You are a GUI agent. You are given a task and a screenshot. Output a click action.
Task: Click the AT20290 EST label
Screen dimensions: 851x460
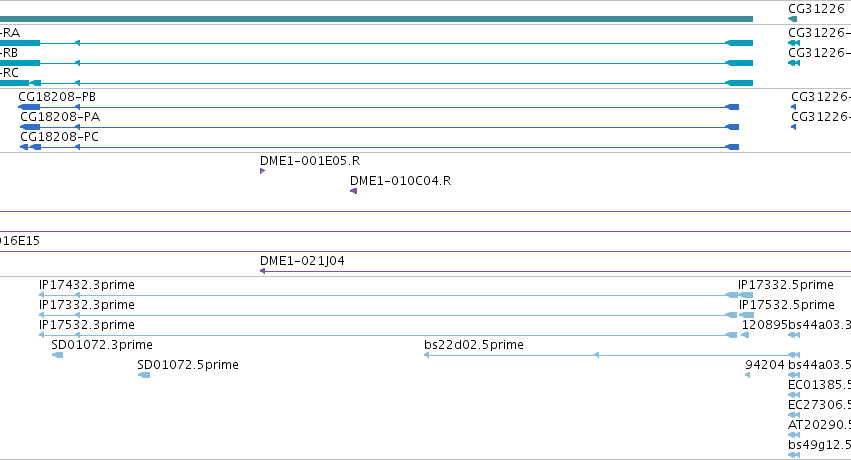(820, 425)
